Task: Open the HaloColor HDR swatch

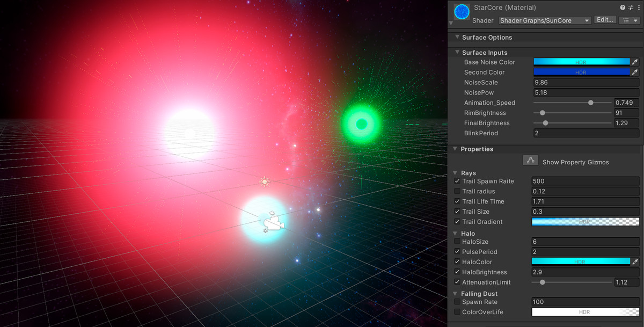Action: (x=581, y=262)
